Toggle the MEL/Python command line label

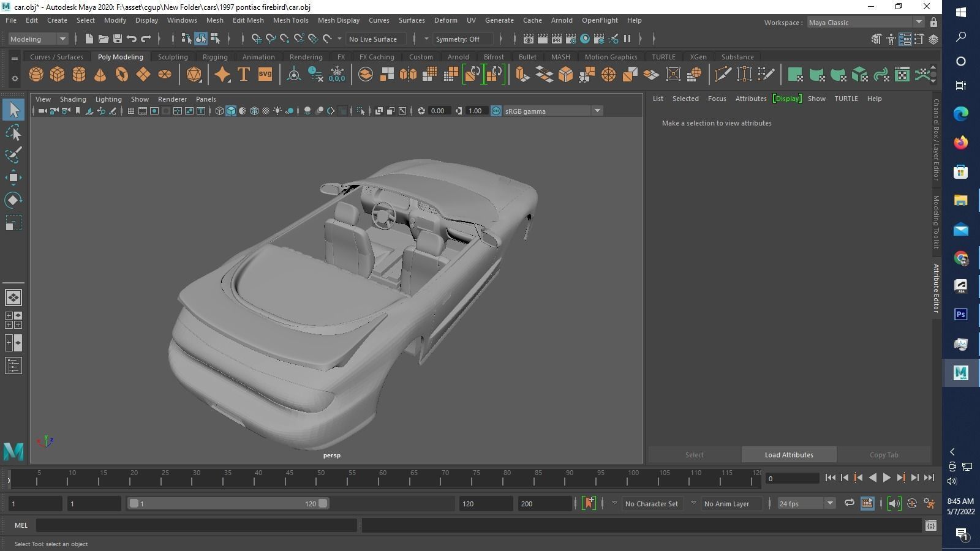tap(21, 525)
